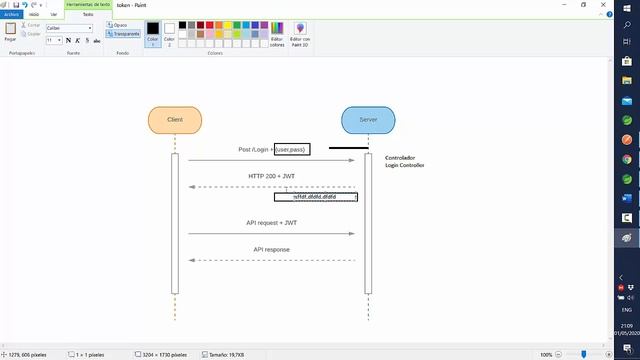Image resolution: width=640 pixels, height=360 pixels.
Task: Pick bright red color swatch
Action: click(210, 25)
